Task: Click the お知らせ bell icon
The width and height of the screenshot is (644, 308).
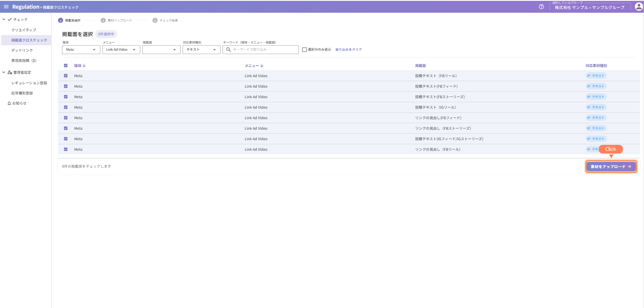Action: coord(9,103)
